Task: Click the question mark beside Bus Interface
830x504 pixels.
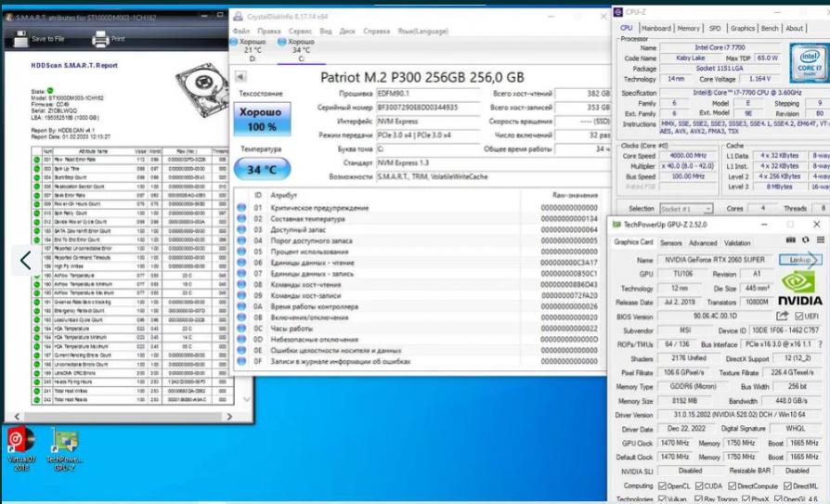Action: point(821,344)
